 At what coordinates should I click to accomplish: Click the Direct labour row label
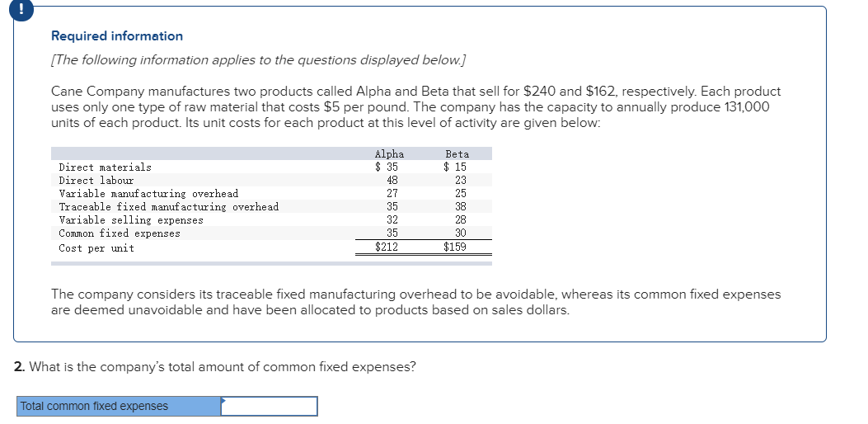coord(96,181)
